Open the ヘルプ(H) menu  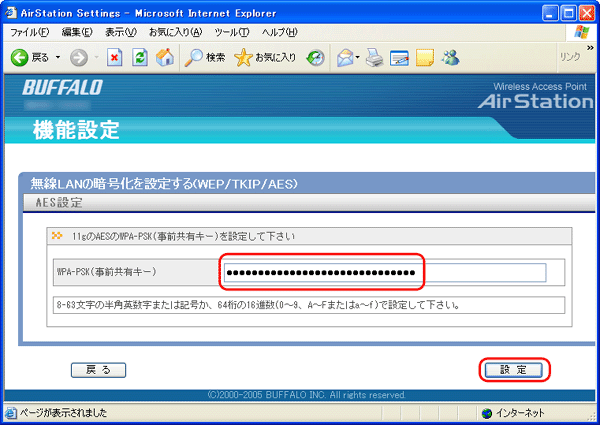(279, 33)
